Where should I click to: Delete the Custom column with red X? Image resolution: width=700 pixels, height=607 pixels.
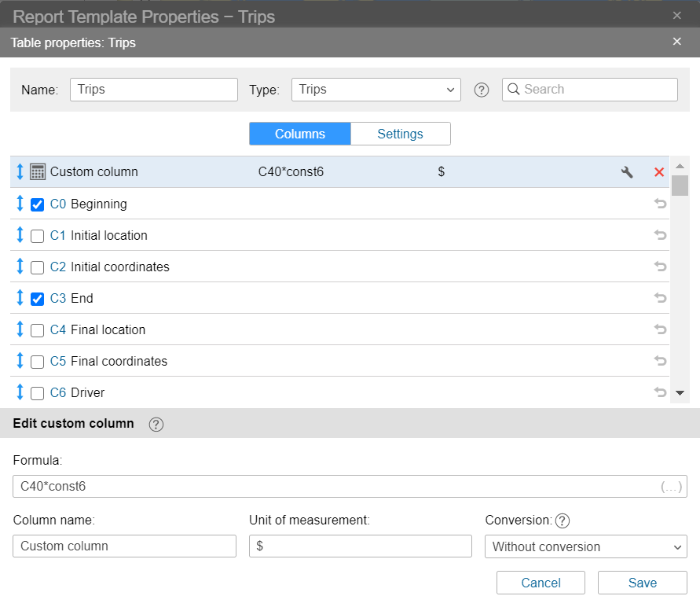tap(659, 172)
